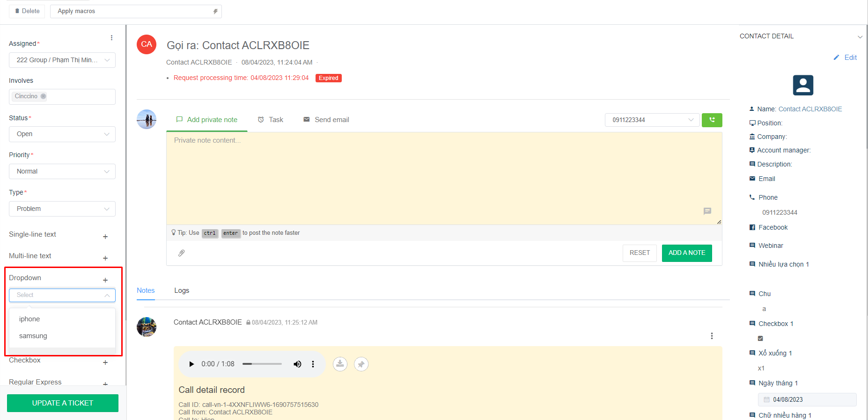Mute the call recording audio player
This screenshot has height=420, width=868.
click(x=297, y=364)
